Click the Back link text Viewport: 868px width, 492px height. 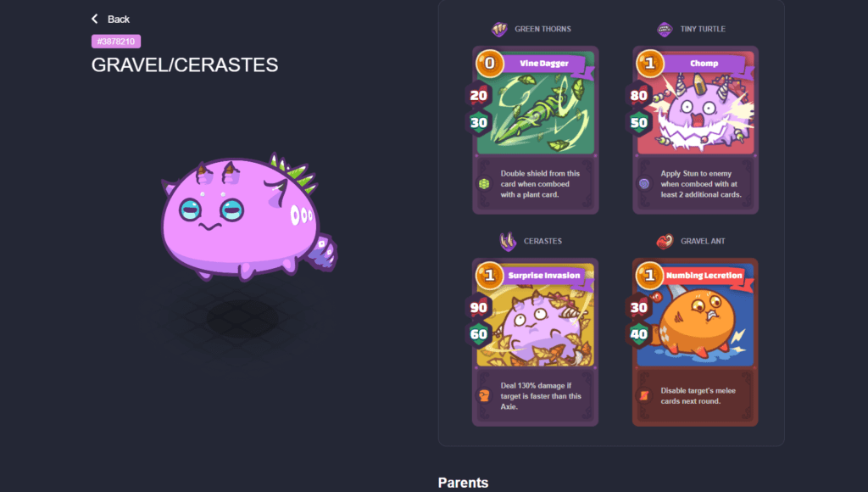[x=119, y=20]
